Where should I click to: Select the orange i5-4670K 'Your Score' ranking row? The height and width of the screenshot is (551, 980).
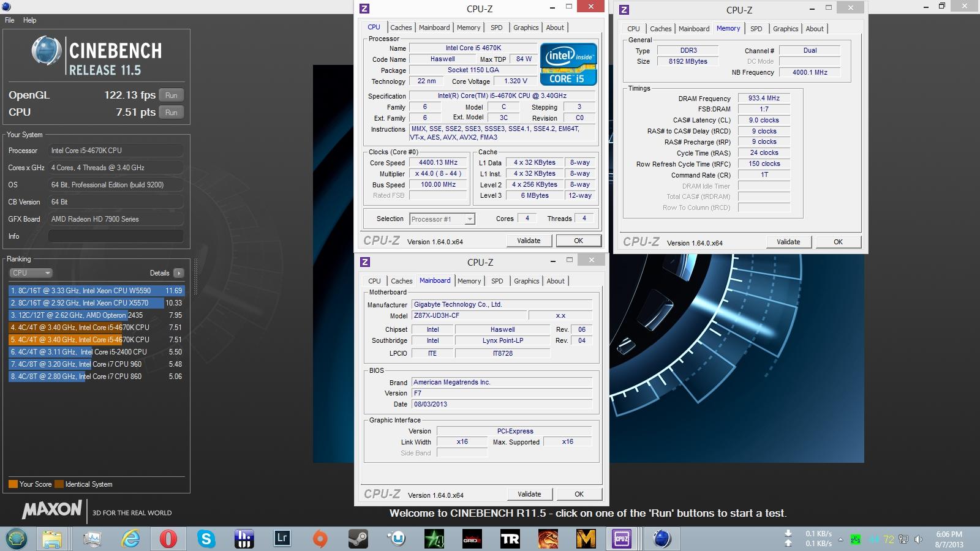[96, 340]
